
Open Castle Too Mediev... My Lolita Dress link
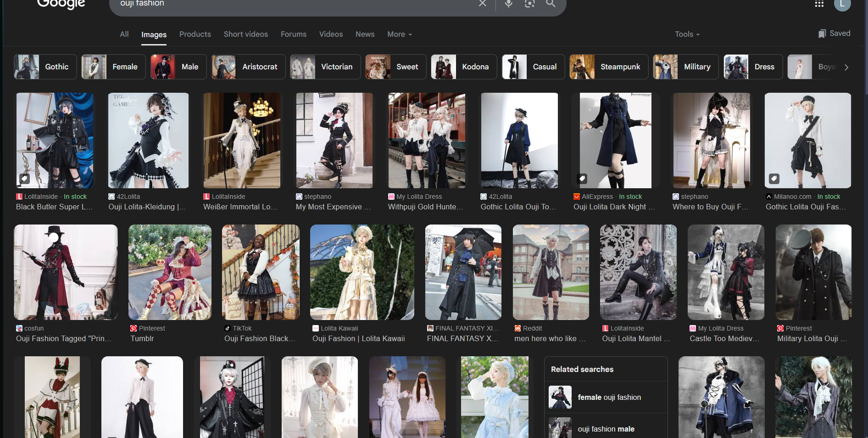[724, 339]
